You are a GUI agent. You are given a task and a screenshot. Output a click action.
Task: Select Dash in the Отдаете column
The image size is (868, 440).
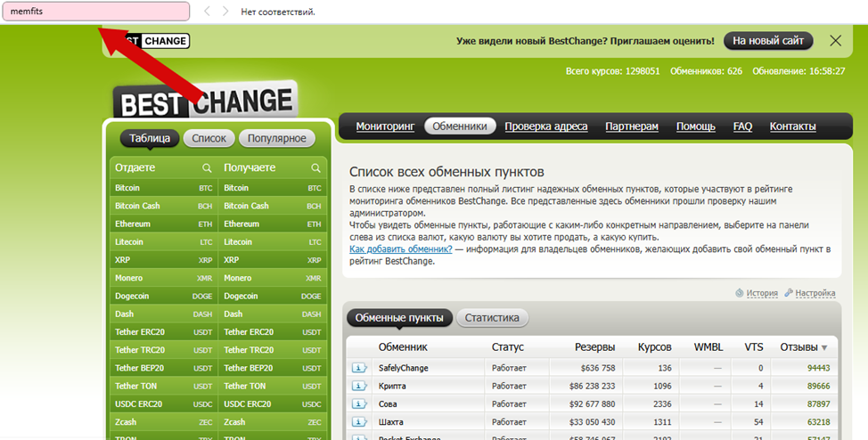click(x=164, y=314)
